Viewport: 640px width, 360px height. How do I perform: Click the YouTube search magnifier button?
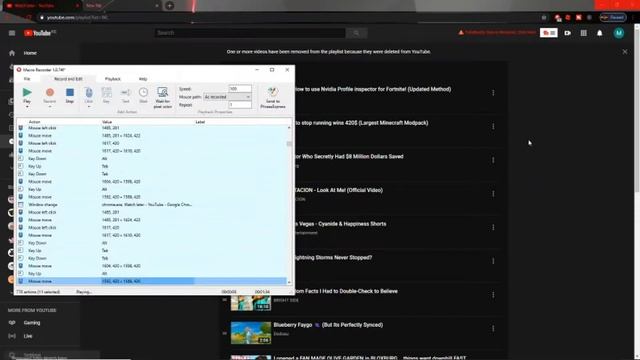(x=356, y=33)
